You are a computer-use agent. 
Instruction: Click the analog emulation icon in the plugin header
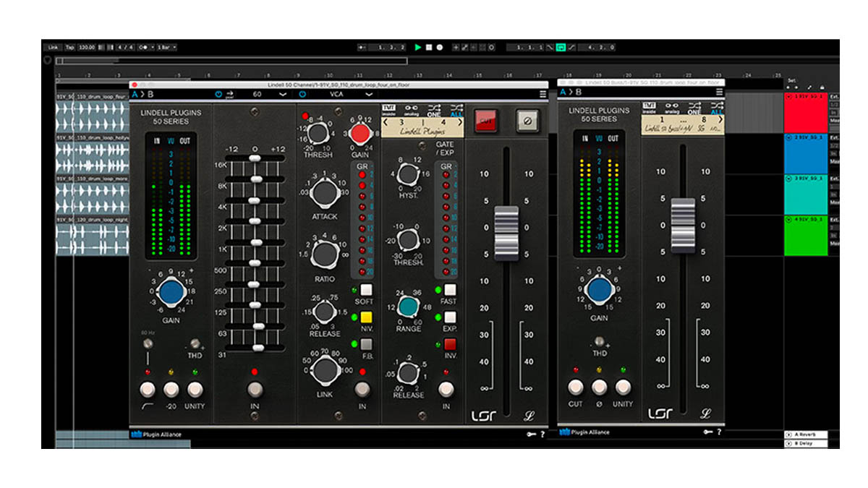click(x=411, y=107)
